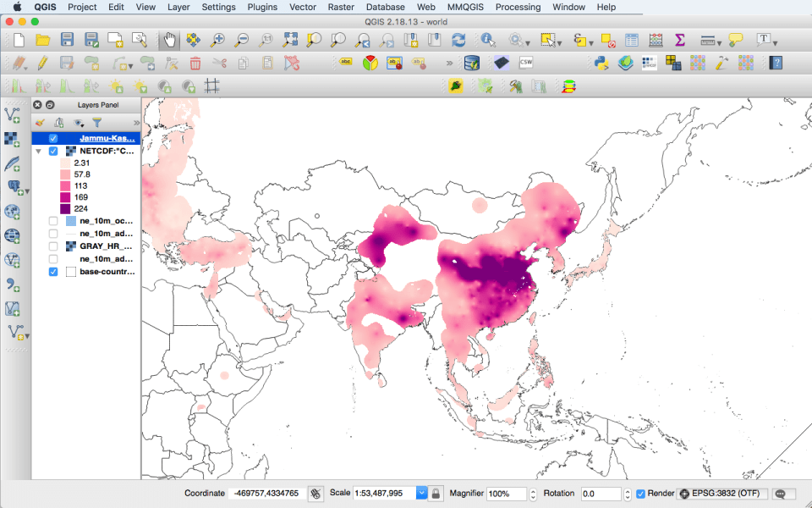Toggle extents and mouse position display
This screenshot has width=812, height=508.
click(x=315, y=494)
